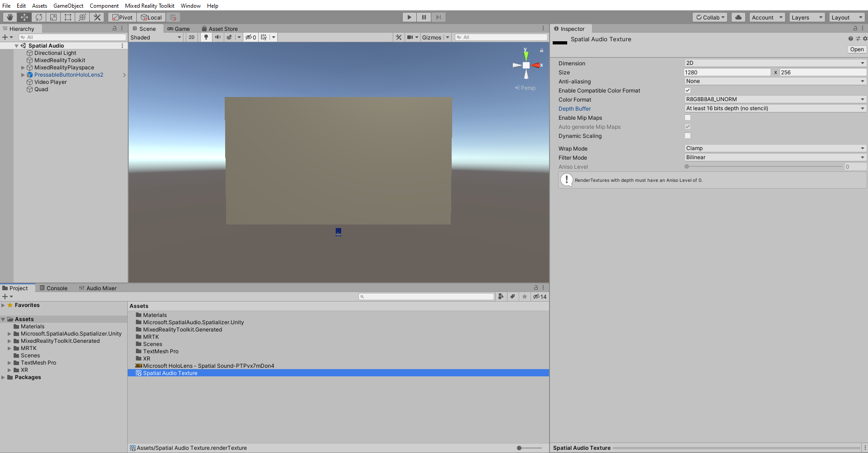Image resolution: width=868 pixels, height=453 pixels.
Task: Open the Color Format dropdown
Action: (x=775, y=99)
